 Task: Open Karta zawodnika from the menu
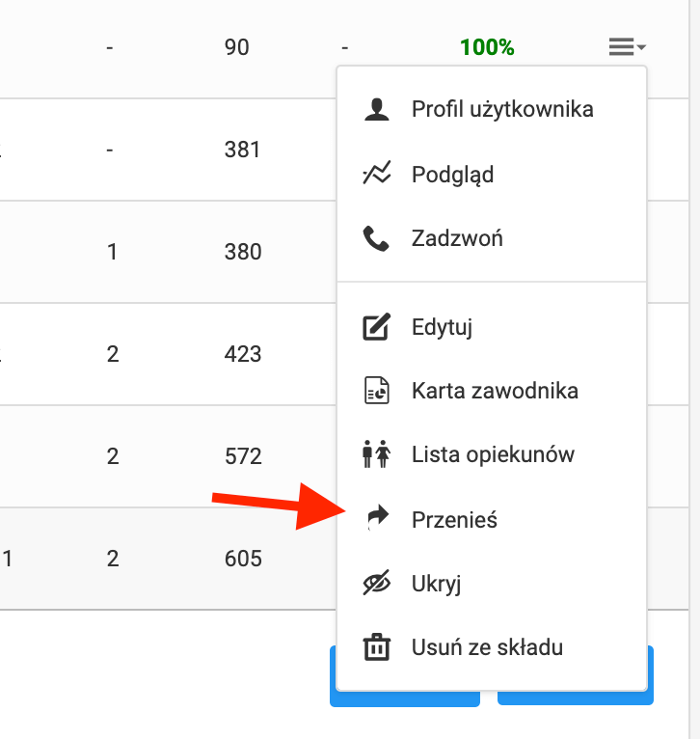click(495, 391)
